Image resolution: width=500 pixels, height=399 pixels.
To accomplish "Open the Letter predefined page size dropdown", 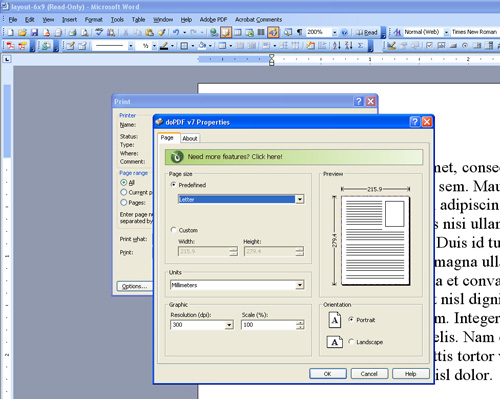I will click(x=300, y=199).
